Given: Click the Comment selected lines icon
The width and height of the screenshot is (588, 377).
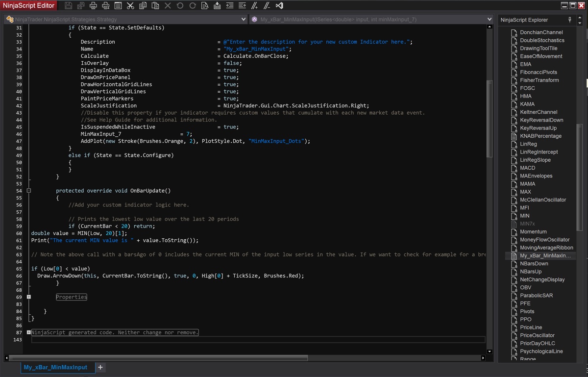Looking at the screenshot, I should [254, 6].
